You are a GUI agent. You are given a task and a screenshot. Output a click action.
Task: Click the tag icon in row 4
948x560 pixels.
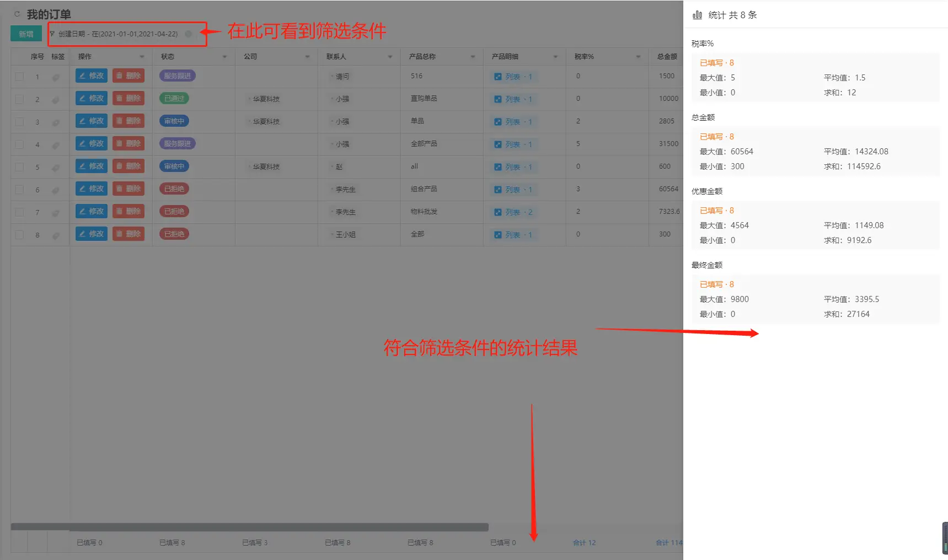click(56, 145)
